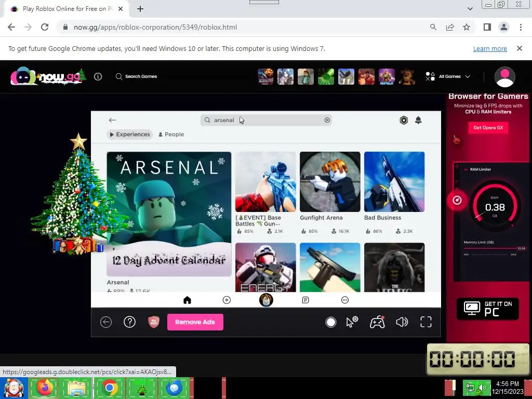Open the mouse cursor settings icon
The image size is (532, 399).
tap(352, 322)
